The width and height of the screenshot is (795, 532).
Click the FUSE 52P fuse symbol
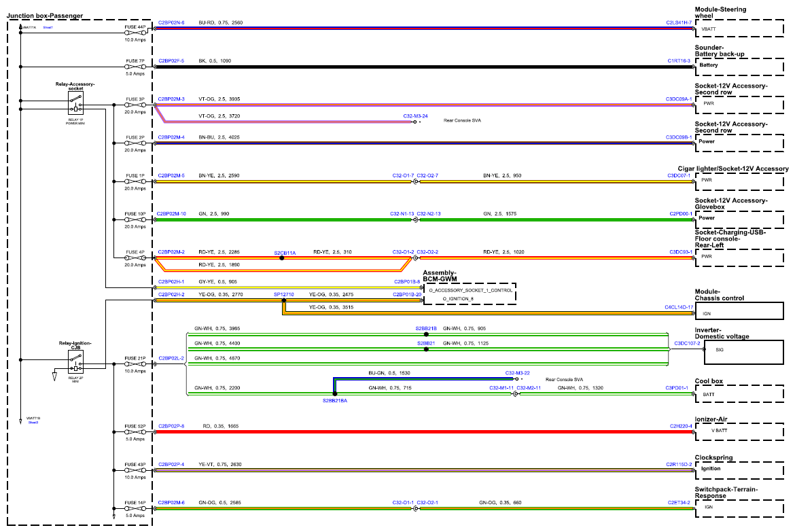(135, 432)
